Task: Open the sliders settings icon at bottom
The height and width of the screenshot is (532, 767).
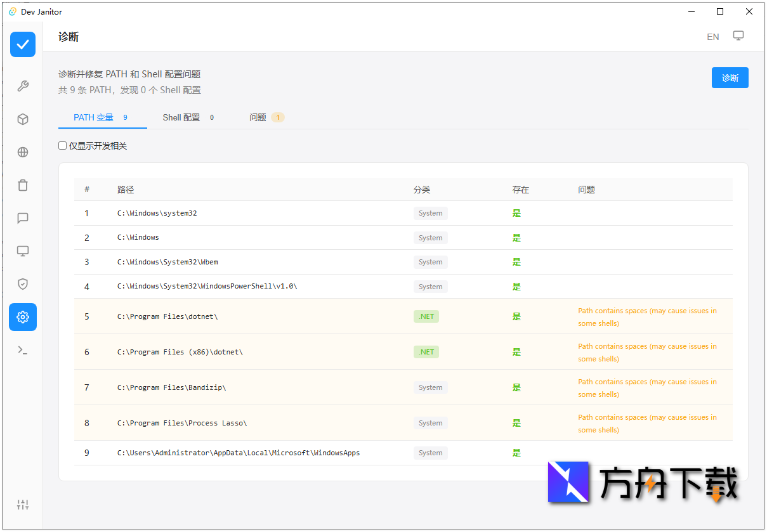Action: 23,505
